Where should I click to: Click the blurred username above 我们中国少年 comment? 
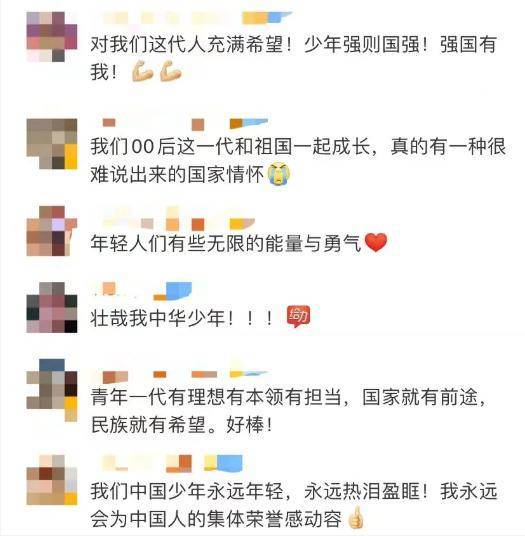[167, 463]
